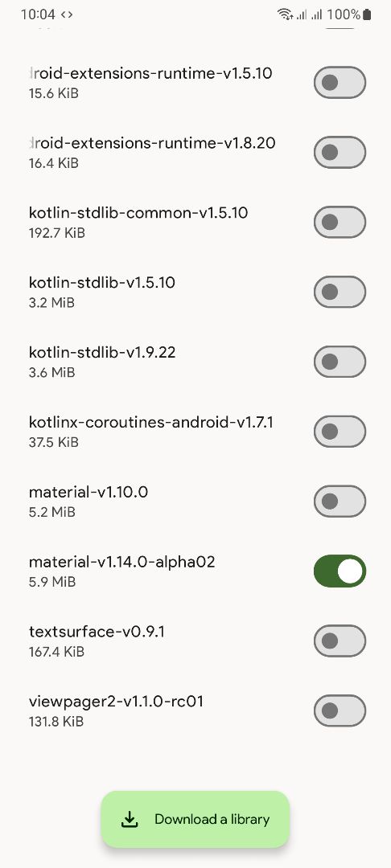The height and width of the screenshot is (868, 391).
Task: Turn on kotlinx-coroutines-android-v1.7.1 toggle
Action: point(340,432)
